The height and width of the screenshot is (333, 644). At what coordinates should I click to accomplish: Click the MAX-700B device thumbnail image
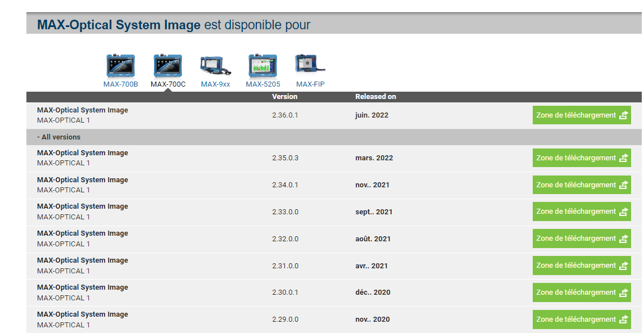point(121,66)
